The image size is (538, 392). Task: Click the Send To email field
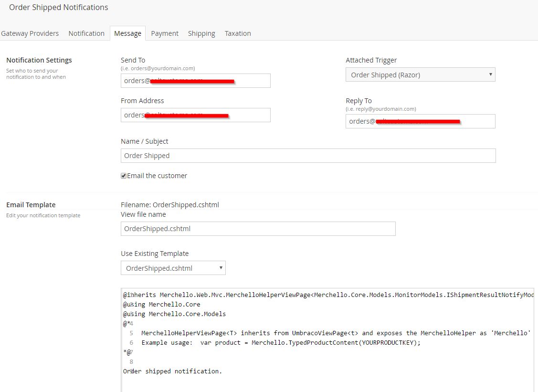point(196,81)
